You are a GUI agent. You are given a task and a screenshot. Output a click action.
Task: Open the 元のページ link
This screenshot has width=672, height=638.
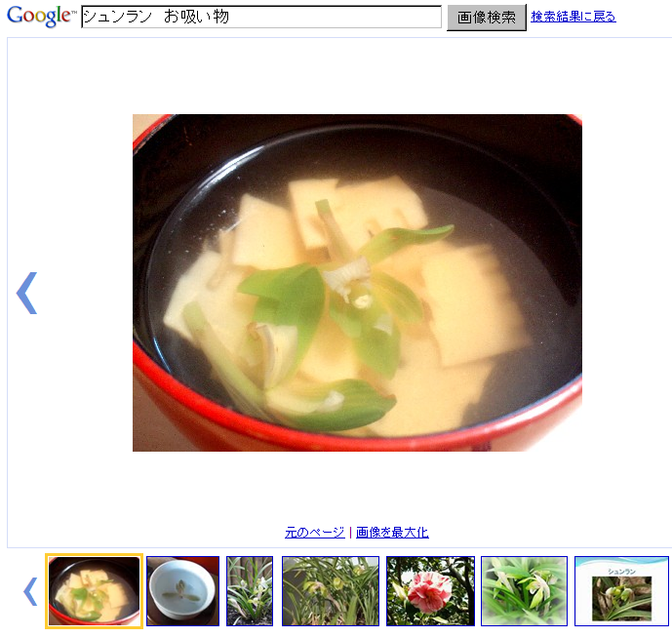coord(315,532)
